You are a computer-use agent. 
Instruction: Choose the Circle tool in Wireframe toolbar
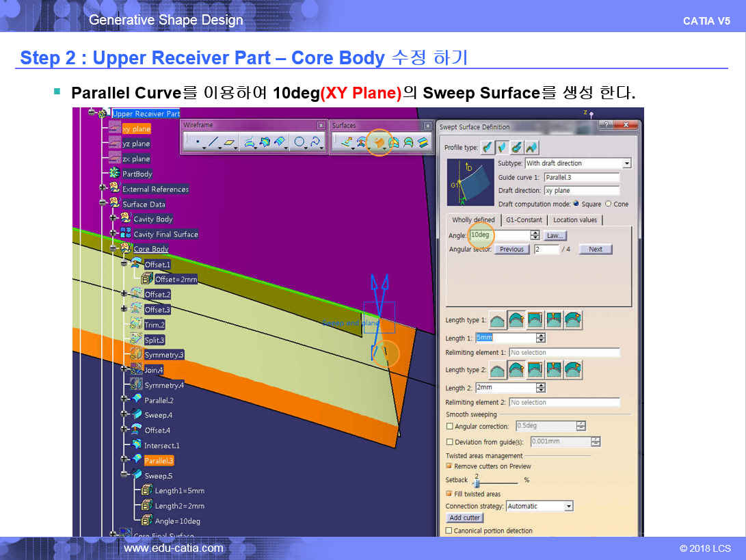pyautogui.click(x=299, y=143)
